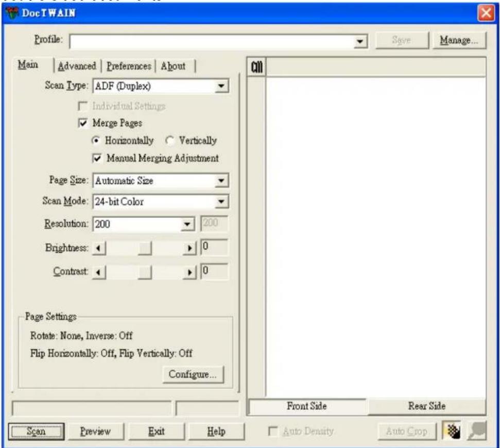Click the Brightness right arrow
The image size is (500, 448).
coord(189,248)
